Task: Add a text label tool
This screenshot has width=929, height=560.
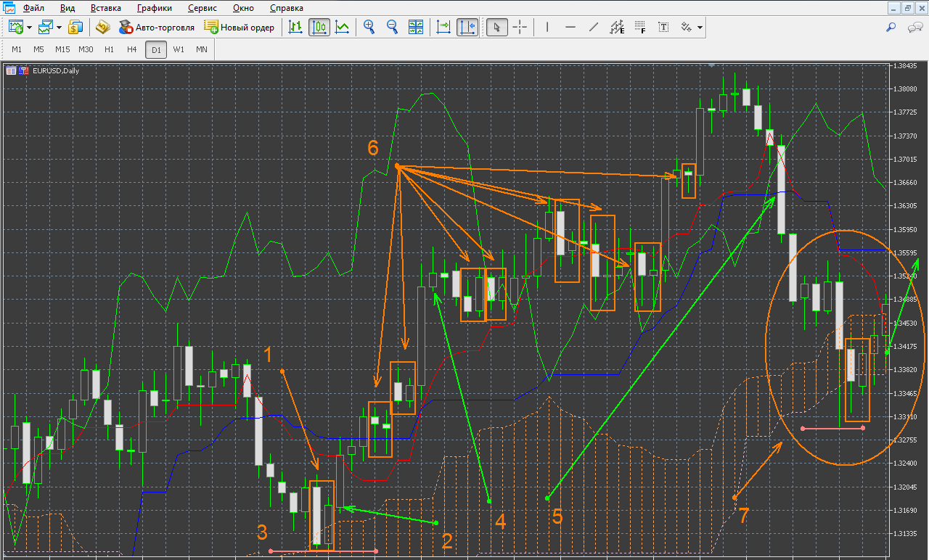Action: [663, 28]
